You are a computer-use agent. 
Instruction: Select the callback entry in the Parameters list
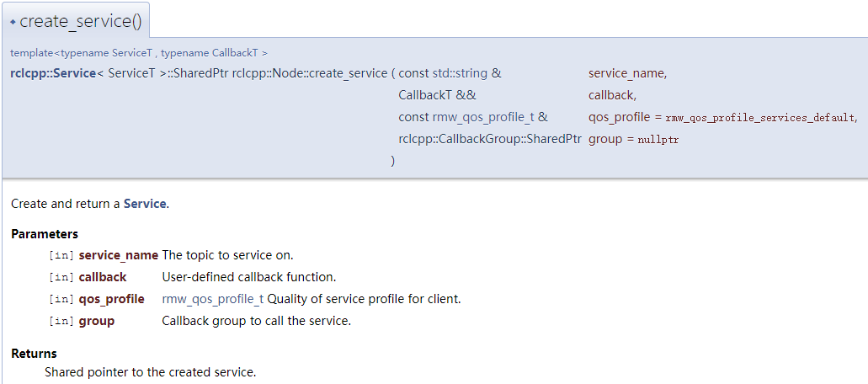(103, 277)
